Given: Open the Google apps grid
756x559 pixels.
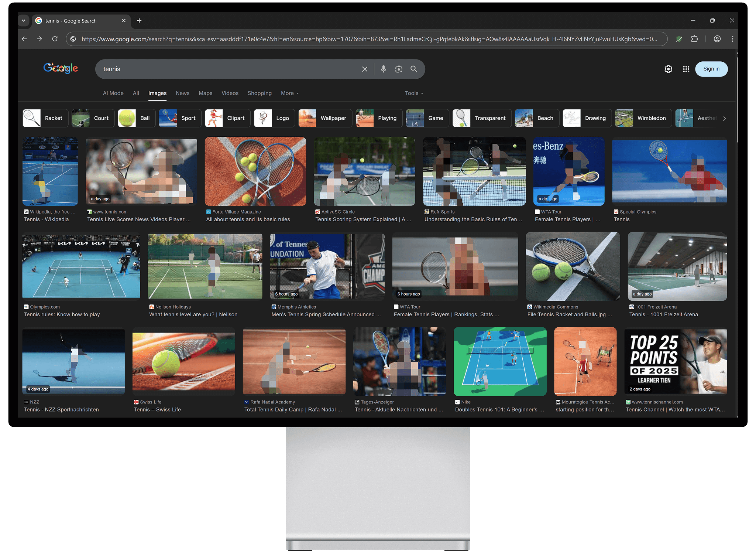Looking at the screenshot, I should click(x=686, y=69).
